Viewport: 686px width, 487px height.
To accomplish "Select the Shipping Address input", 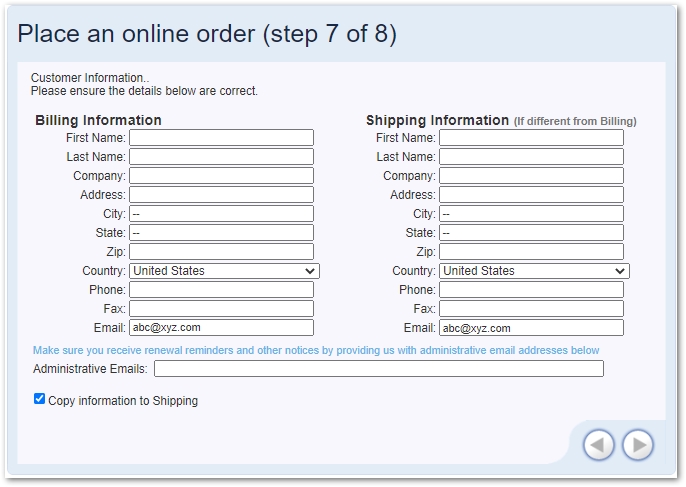I will pyautogui.click(x=531, y=195).
